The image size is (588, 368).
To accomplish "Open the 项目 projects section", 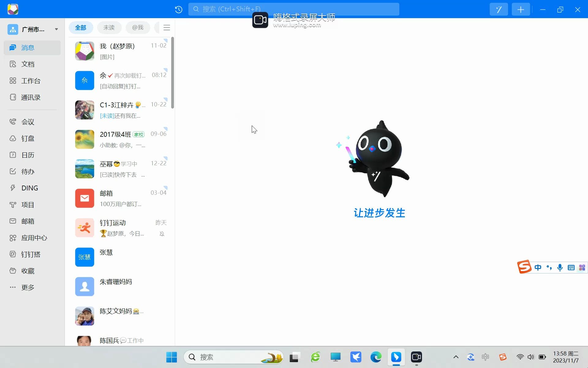I will point(32,205).
